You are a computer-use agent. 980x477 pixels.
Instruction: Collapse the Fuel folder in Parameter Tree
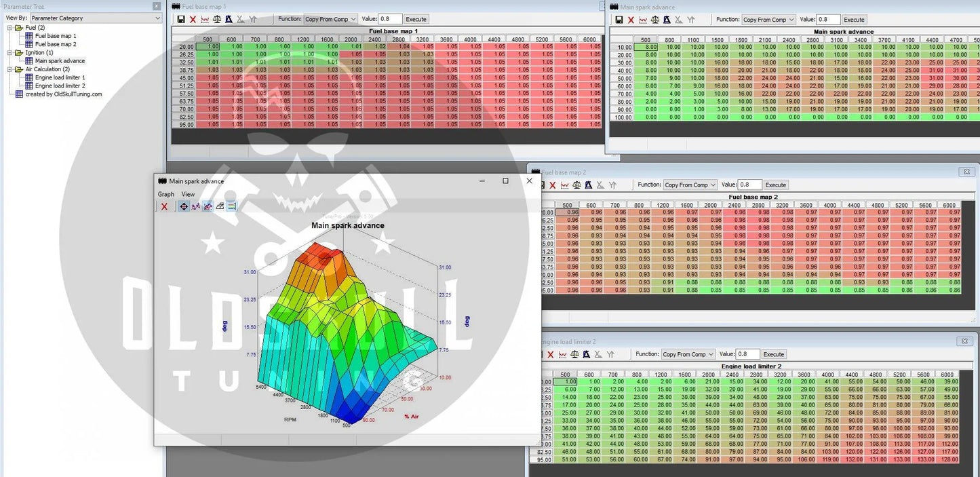[x=10, y=28]
